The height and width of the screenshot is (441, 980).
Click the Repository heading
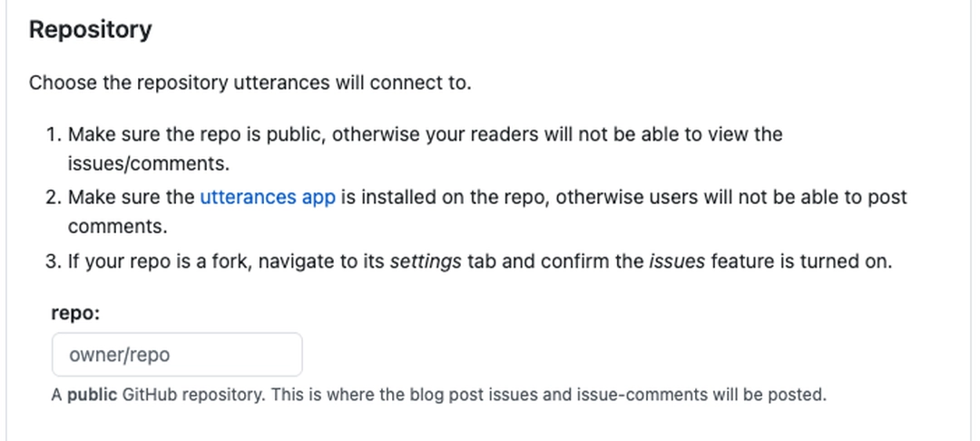click(91, 29)
